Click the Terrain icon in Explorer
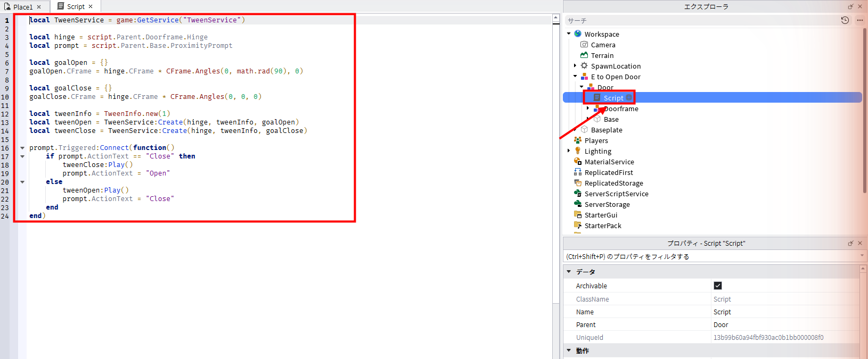This screenshot has width=868, height=359. point(584,55)
